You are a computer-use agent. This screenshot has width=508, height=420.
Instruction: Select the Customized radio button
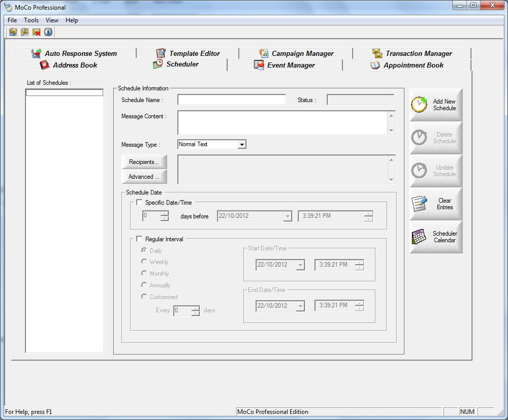(144, 296)
